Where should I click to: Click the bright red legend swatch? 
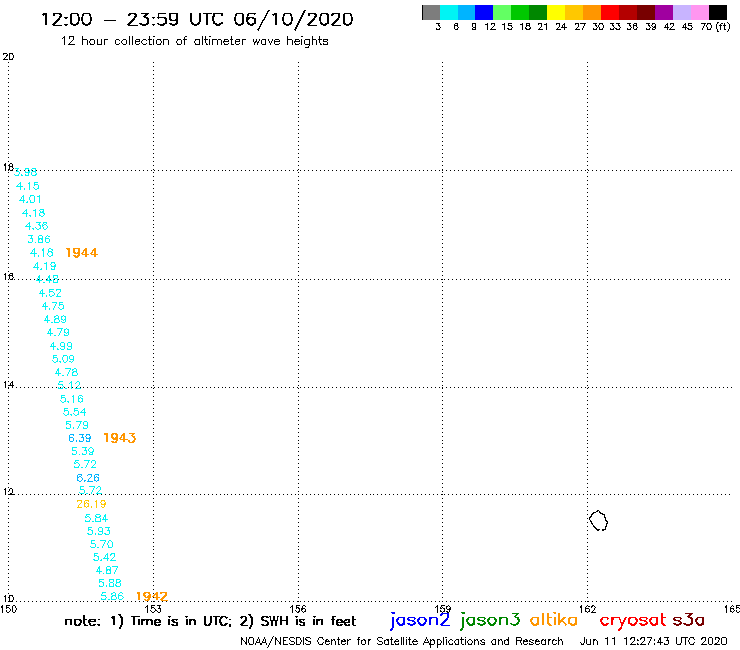coord(610,12)
